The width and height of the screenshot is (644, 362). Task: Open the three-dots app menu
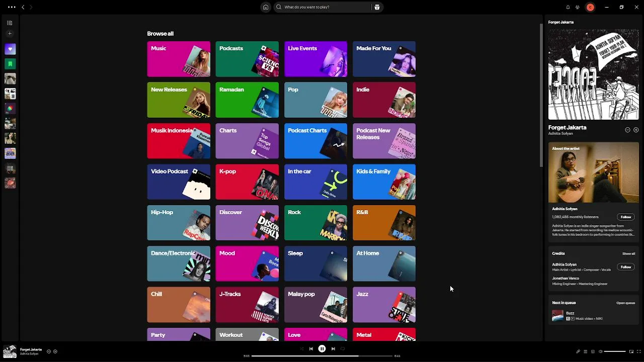click(x=12, y=7)
